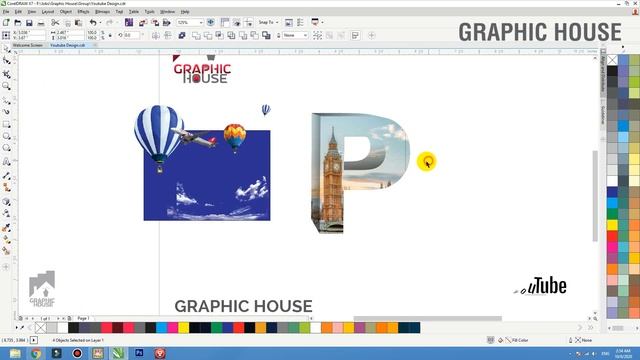This screenshot has width=640, height=360.
Task: Click the Export icon
Action: pos(155,23)
